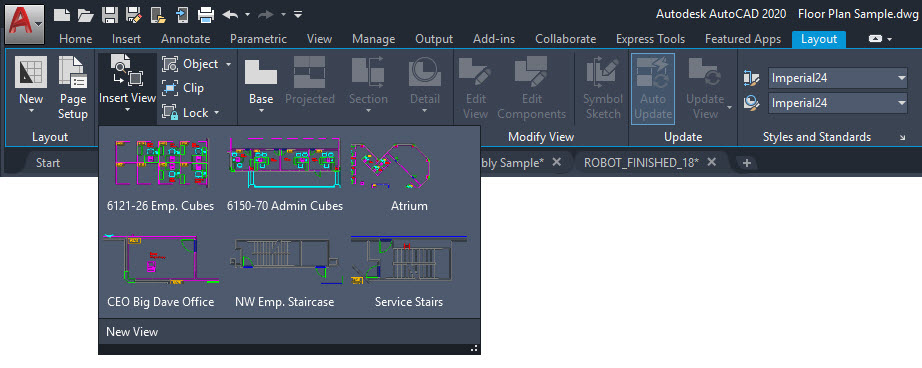Switch to the Insert ribbon tab

tap(126, 39)
